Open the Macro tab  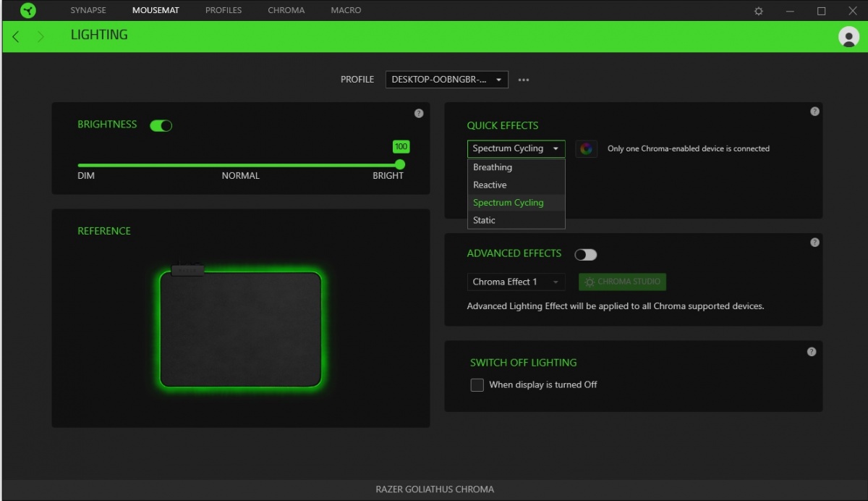[x=346, y=11]
